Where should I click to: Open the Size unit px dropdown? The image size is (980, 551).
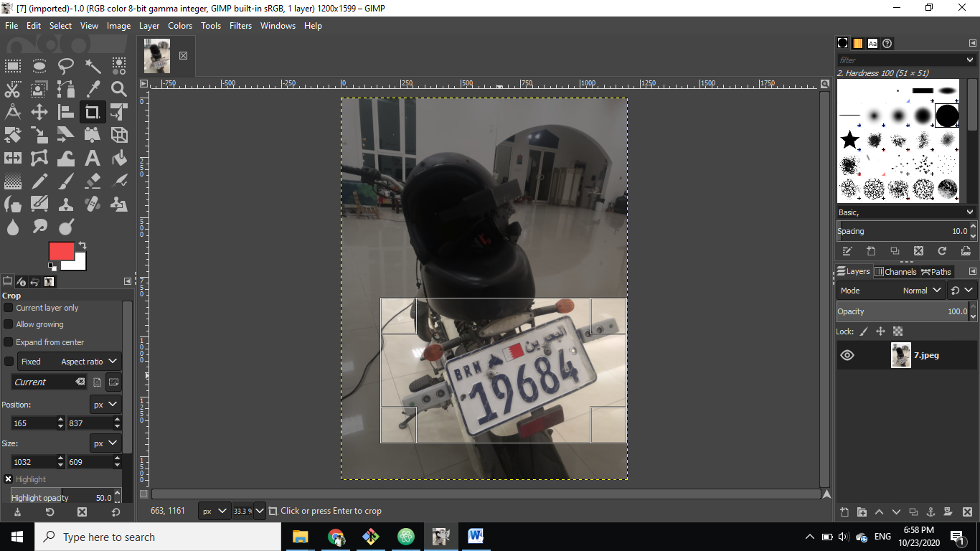[x=105, y=443]
